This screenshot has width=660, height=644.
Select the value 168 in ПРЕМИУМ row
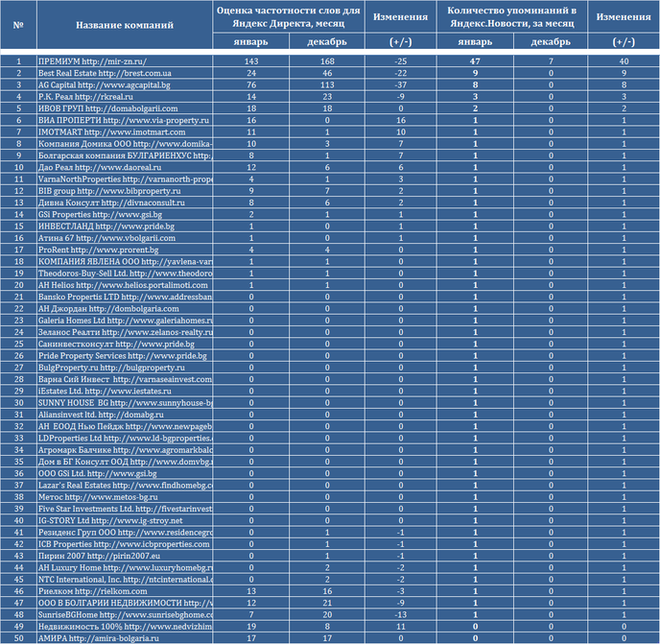pos(327,61)
